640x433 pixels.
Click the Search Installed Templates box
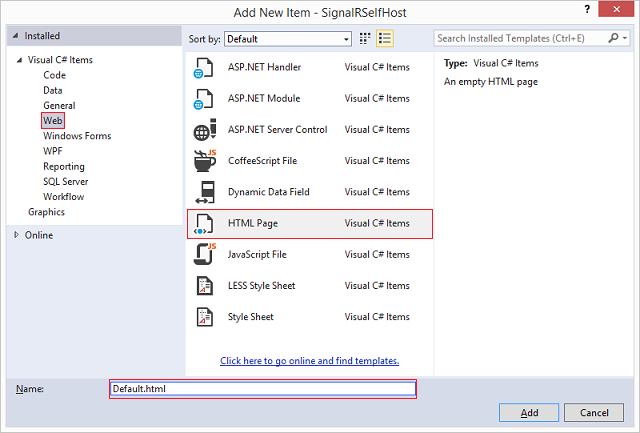pyautogui.click(x=520, y=38)
